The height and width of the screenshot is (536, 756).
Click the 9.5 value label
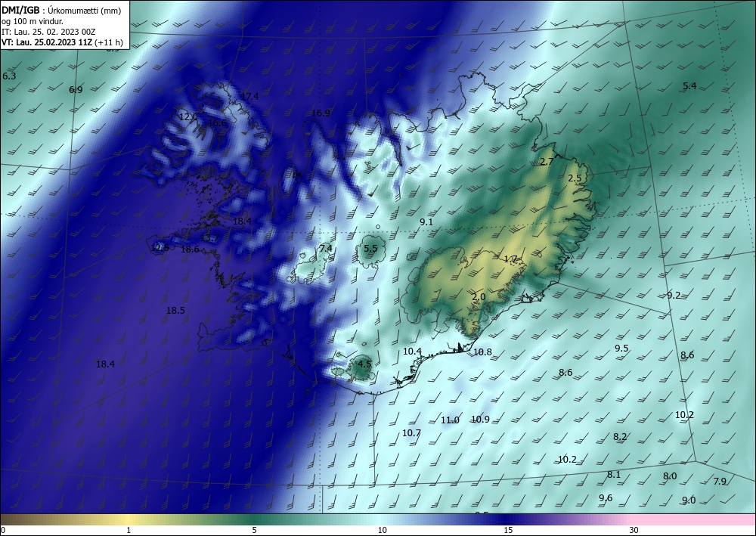(621, 348)
